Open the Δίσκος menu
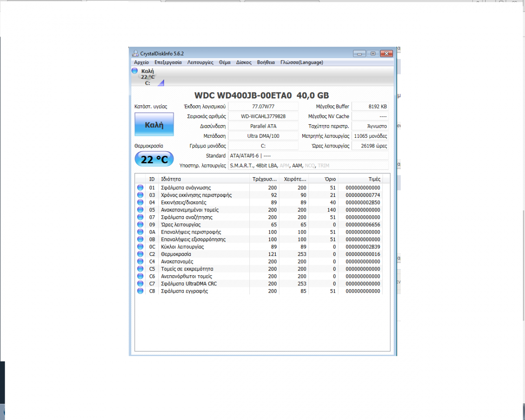Viewport: 525px width, 420px height. pyautogui.click(x=244, y=63)
